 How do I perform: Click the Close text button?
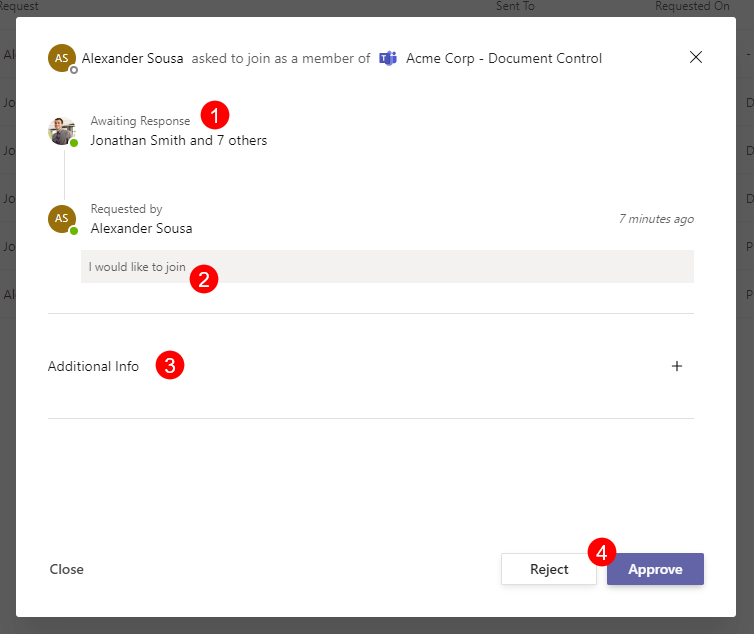click(66, 569)
